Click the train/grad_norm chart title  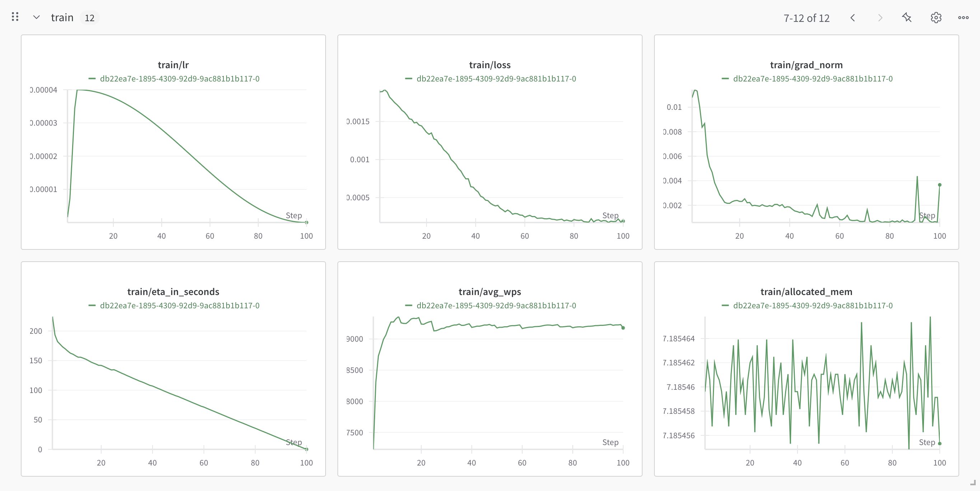(x=806, y=65)
